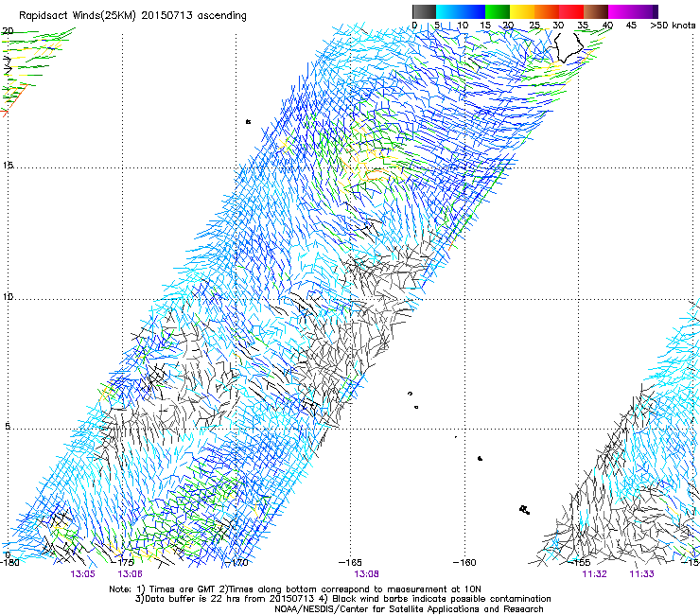Click the brown 35-40 knots legend swatch

click(x=596, y=11)
